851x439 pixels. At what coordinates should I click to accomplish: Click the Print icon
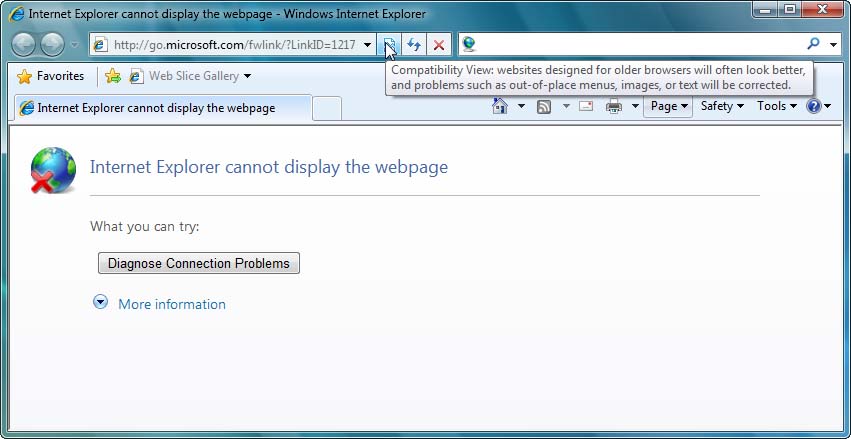pos(614,106)
